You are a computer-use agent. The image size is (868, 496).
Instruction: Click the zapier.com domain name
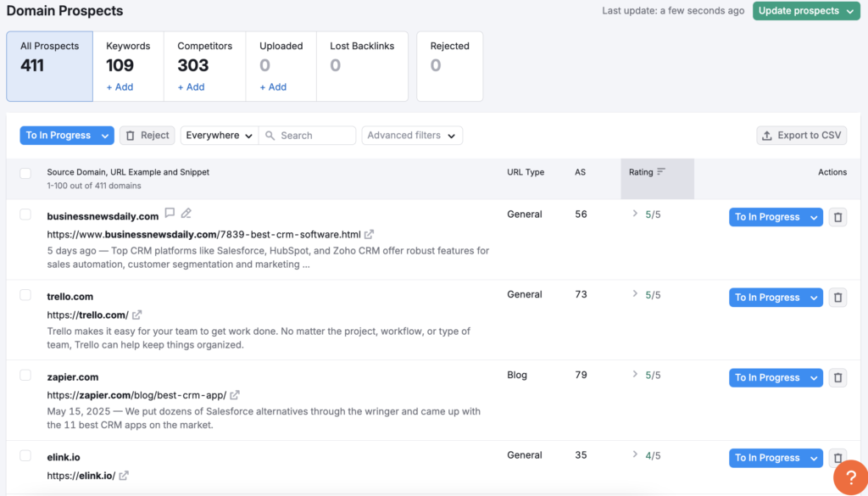73,377
